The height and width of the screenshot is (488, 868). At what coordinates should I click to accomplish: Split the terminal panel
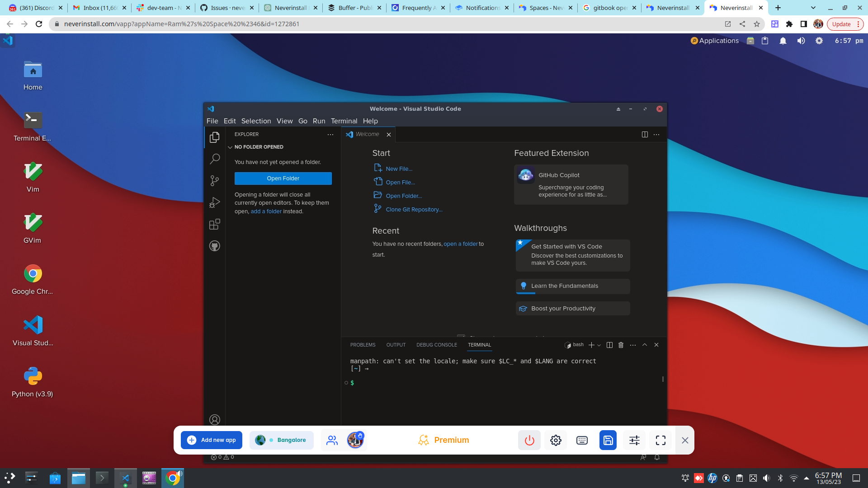tap(609, 345)
